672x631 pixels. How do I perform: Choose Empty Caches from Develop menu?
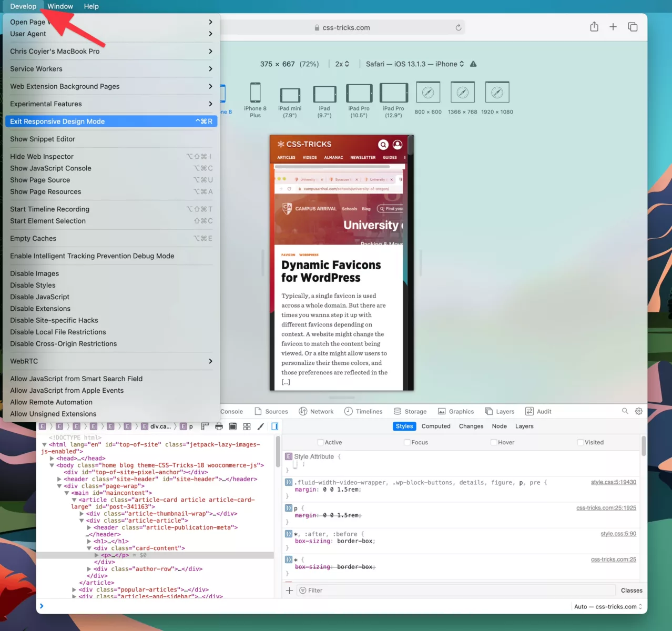pyautogui.click(x=111, y=239)
